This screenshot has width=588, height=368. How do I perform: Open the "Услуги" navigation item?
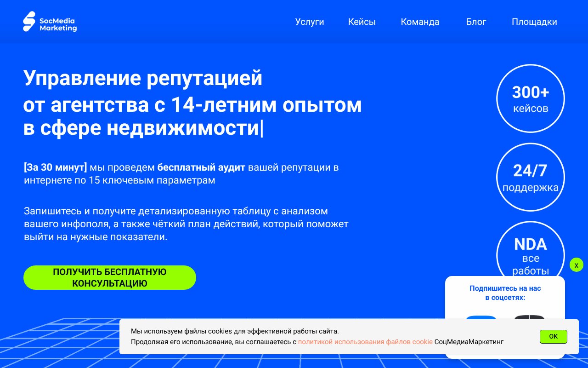tap(310, 22)
